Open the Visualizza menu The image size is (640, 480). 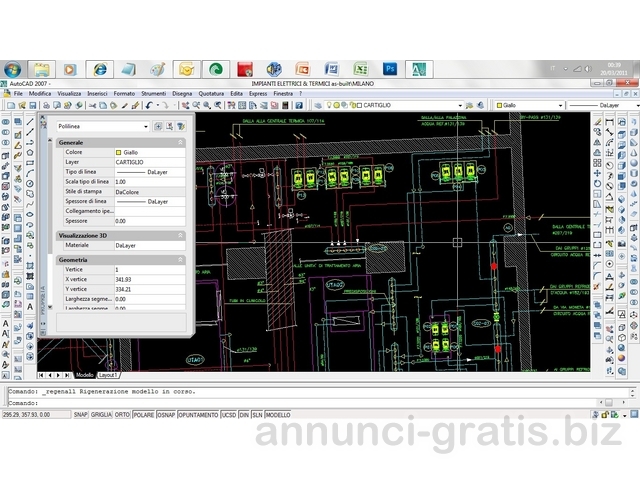[x=69, y=93]
